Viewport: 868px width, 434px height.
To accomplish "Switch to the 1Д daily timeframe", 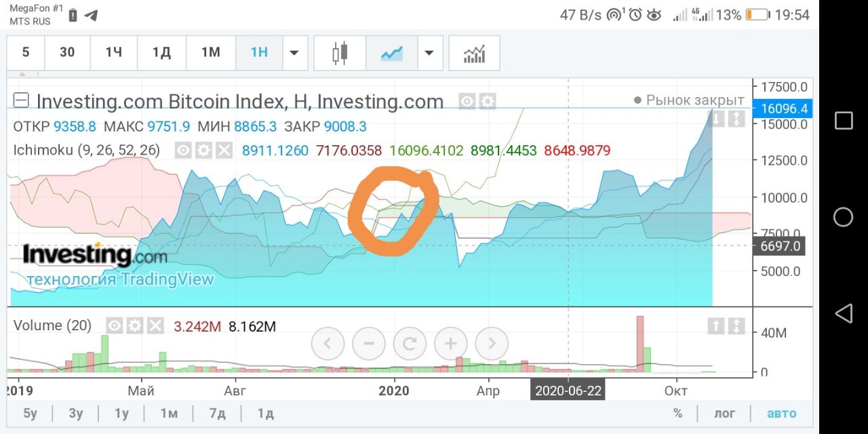I will point(161,53).
